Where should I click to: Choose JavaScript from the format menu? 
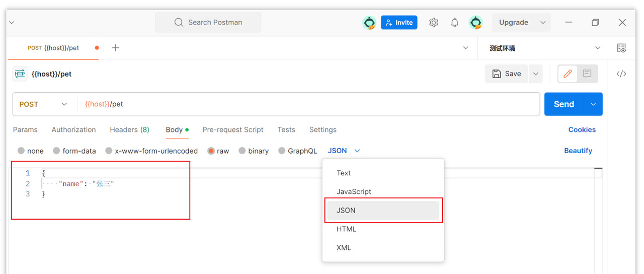click(383, 192)
